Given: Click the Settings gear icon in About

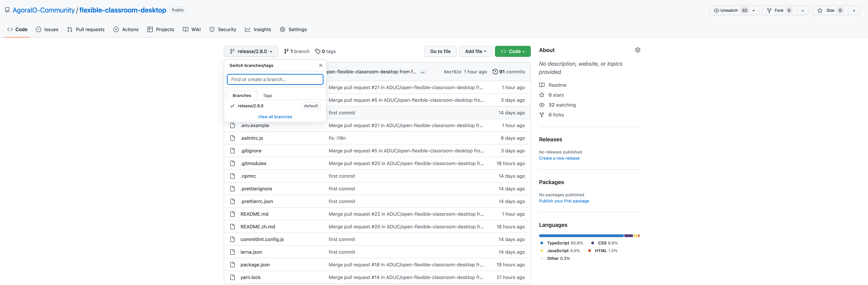Looking at the screenshot, I should pyautogui.click(x=637, y=50).
